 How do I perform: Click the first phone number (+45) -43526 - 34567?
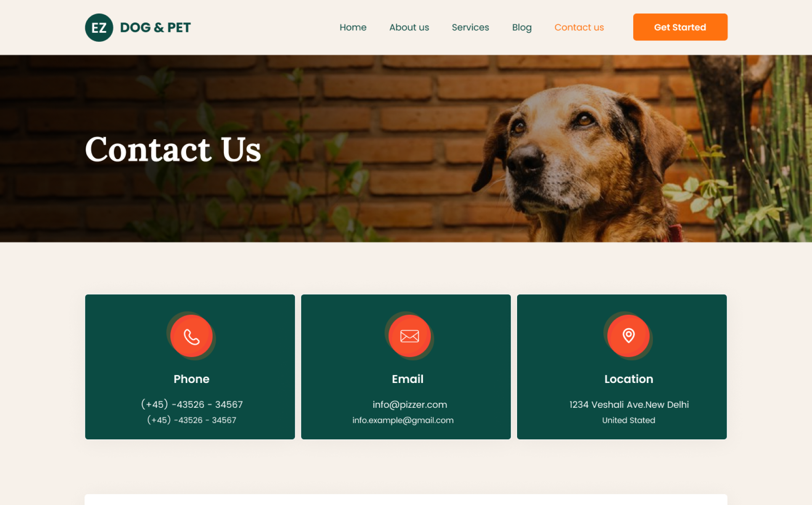point(192,404)
